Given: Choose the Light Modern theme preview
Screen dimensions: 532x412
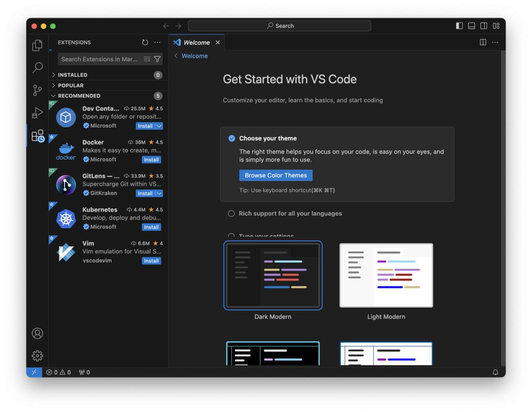Looking at the screenshot, I should [x=386, y=275].
